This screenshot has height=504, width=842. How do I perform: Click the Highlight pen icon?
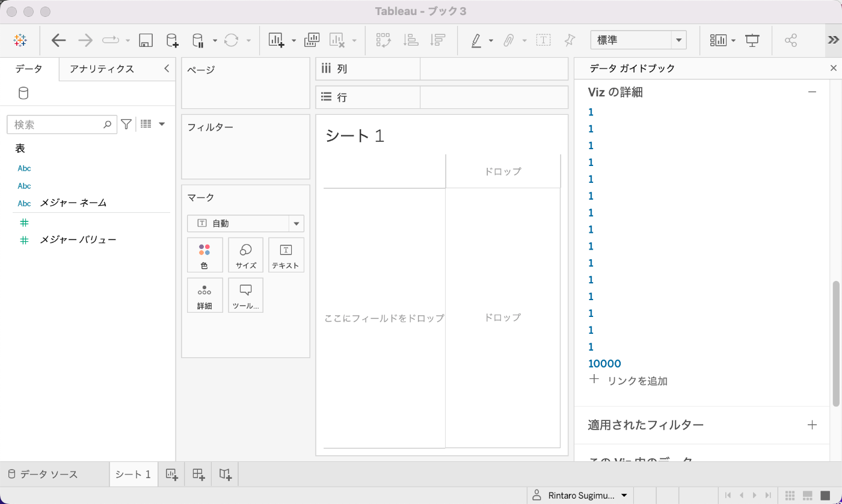476,40
